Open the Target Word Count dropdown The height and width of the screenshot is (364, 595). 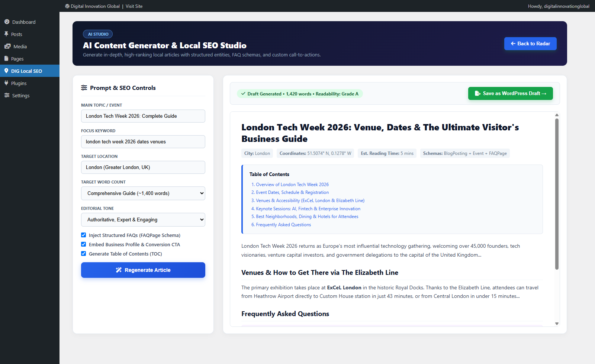pyautogui.click(x=143, y=193)
